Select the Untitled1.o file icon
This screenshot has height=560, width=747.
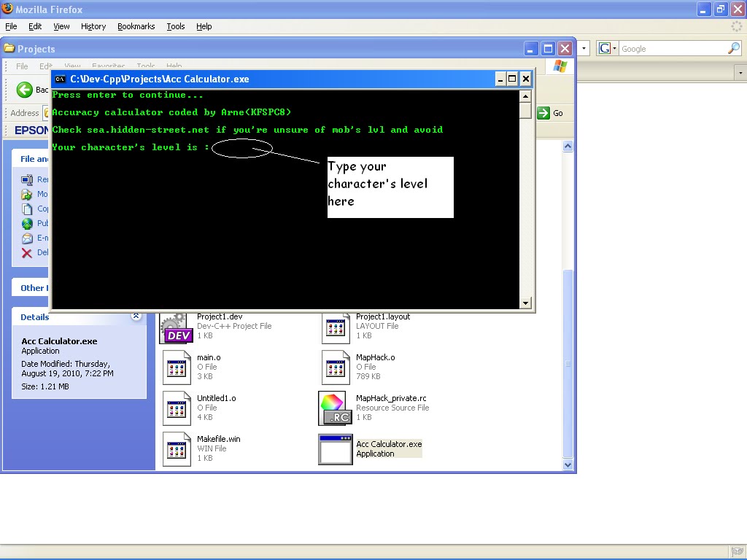click(177, 408)
